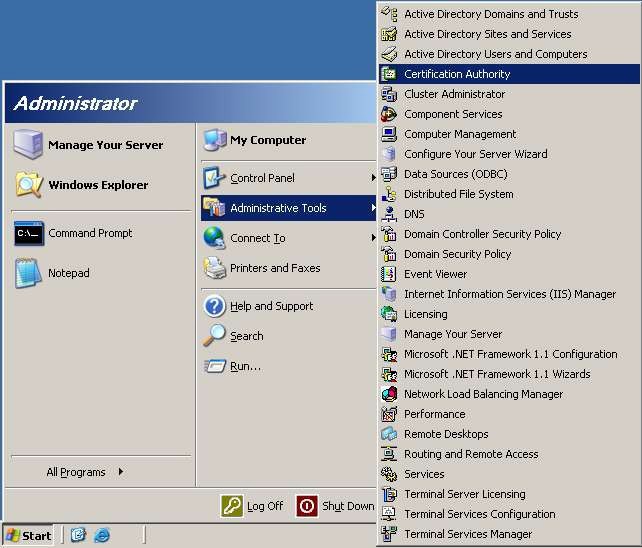Click the Terminal Server Licensing icon
Image resolution: width=642 pixels, height=548 pixels.
coord(389,494)
